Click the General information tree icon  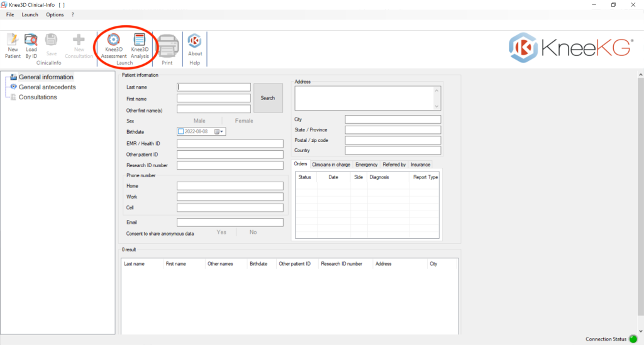[x=14, y=77]
